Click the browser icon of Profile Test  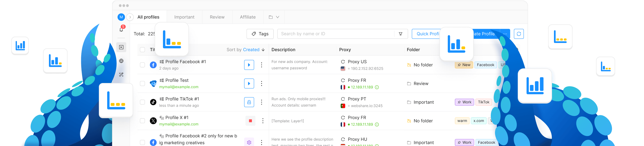tap(153, 83)
